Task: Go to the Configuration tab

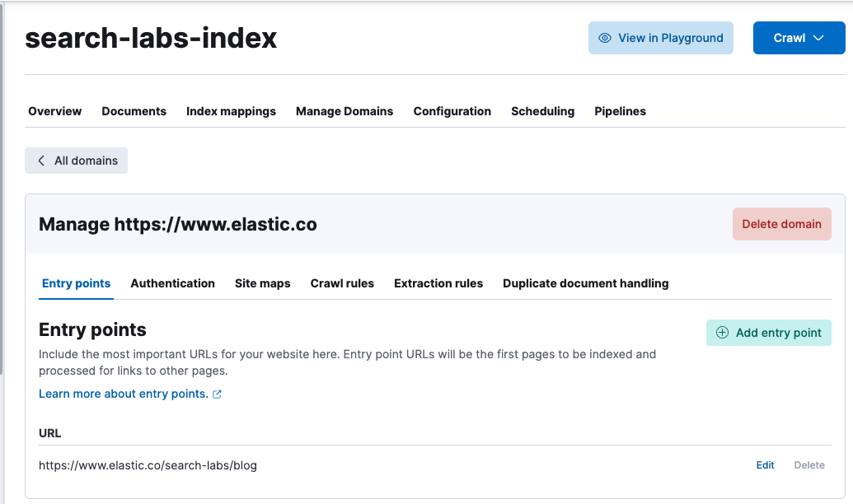Action: click(452, 111)
